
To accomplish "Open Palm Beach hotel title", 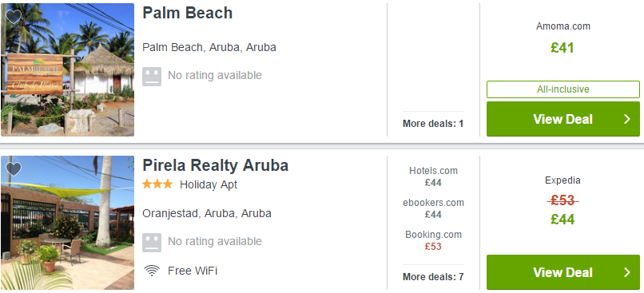I will click(187, 13).
